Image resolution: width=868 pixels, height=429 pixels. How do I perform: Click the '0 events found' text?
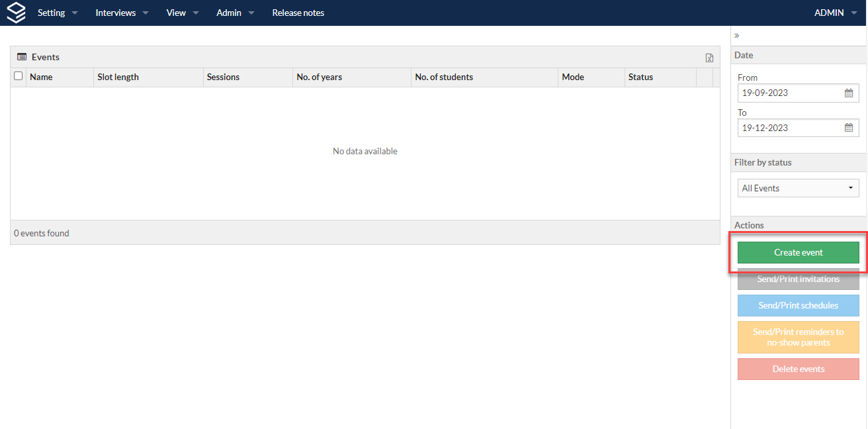point(42,233)
